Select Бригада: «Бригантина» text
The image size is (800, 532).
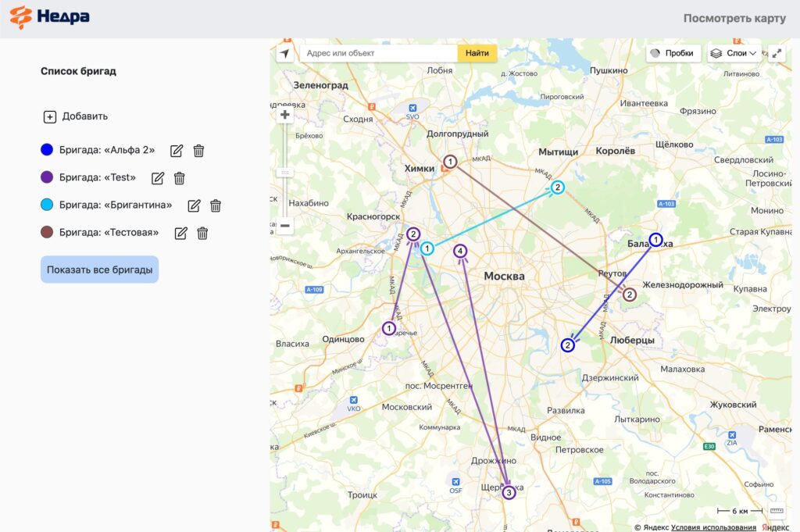click(116, 205)
